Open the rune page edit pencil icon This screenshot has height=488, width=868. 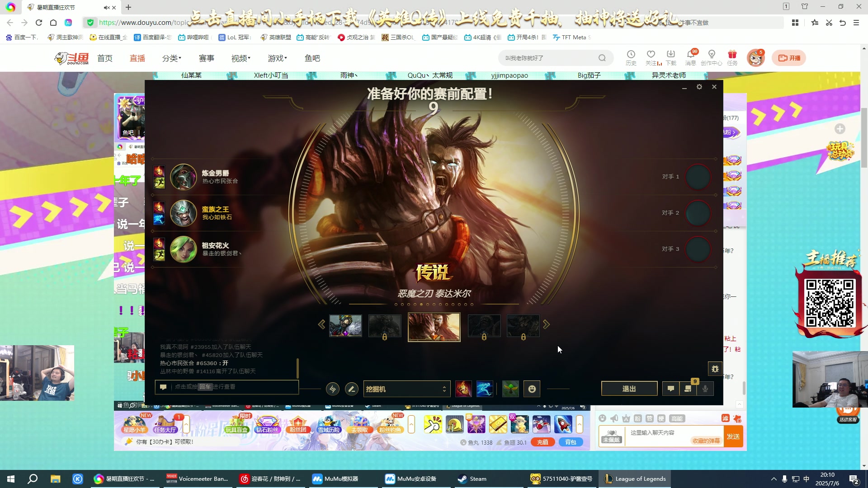coord(351,389)
